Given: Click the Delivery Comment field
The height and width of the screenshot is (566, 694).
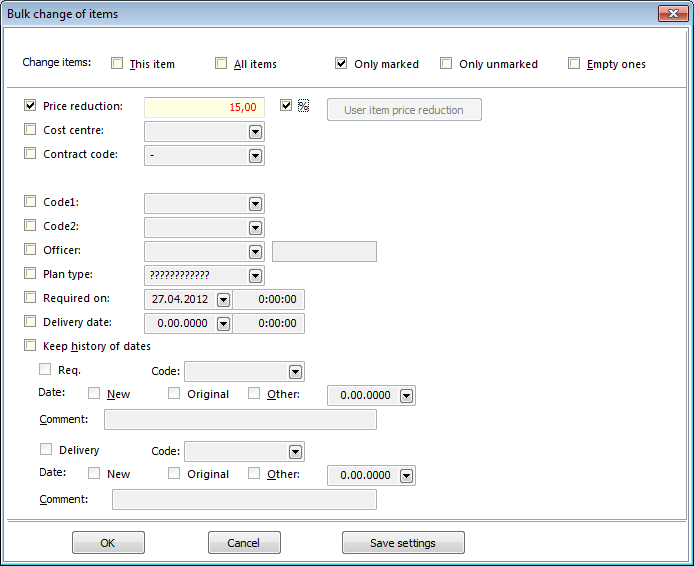Looking at the screenshot, I should (x=244, y=500).
